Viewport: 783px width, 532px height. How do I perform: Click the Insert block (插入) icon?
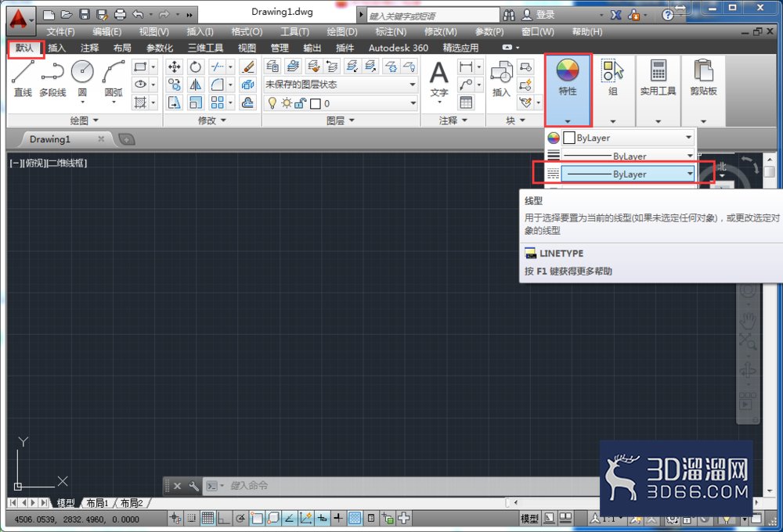[501, 78]
